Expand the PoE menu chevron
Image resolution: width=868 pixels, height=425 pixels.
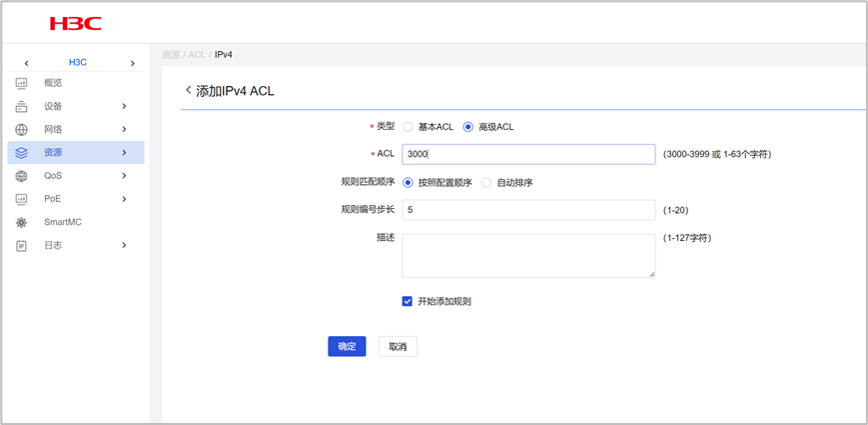[124, 198]
